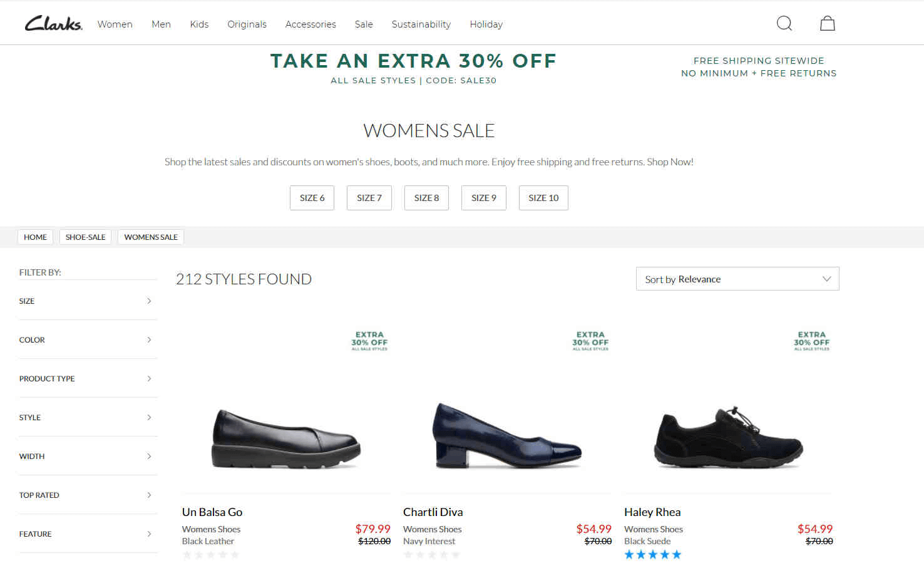This screenshot has height=563, width=924.
Task: Select the Sustainability navigation item
Action: [x=421, y=24]
